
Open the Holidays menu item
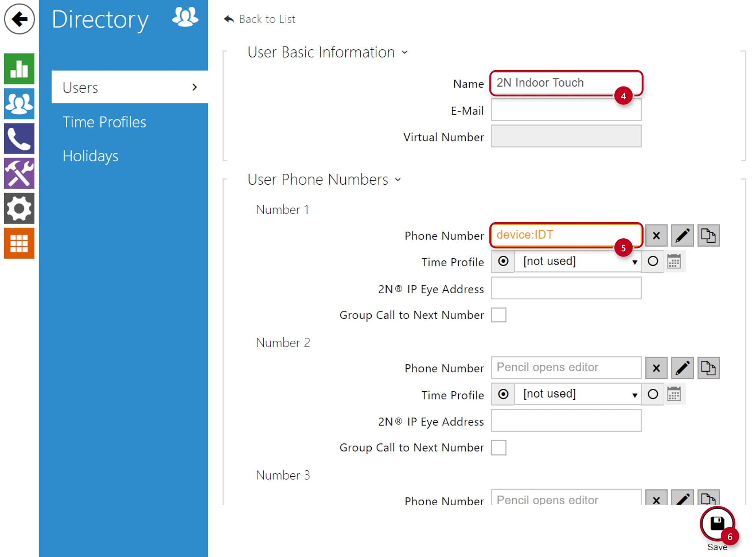(x=90, y=156)
